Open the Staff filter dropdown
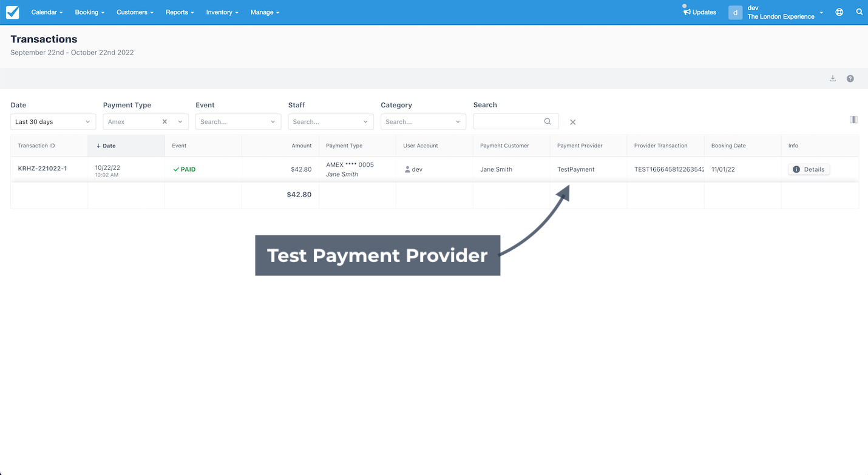Image resolution: width=868 pixels, height=475 pixels. click(x=331, y=121)
